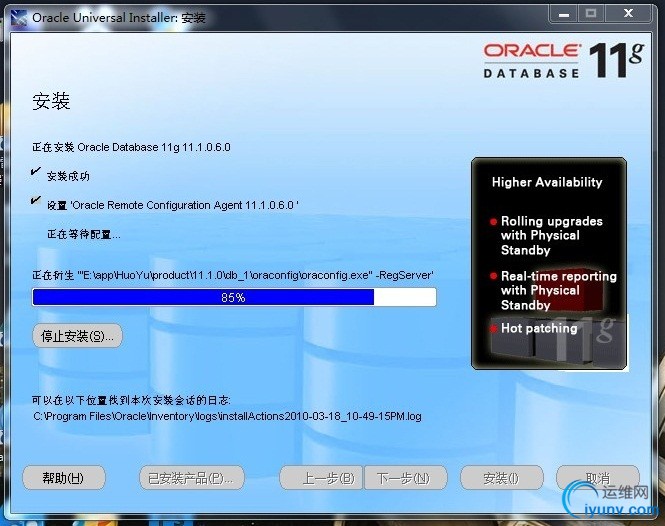Click the Oracle Database 11g logo

coord(563,61)
